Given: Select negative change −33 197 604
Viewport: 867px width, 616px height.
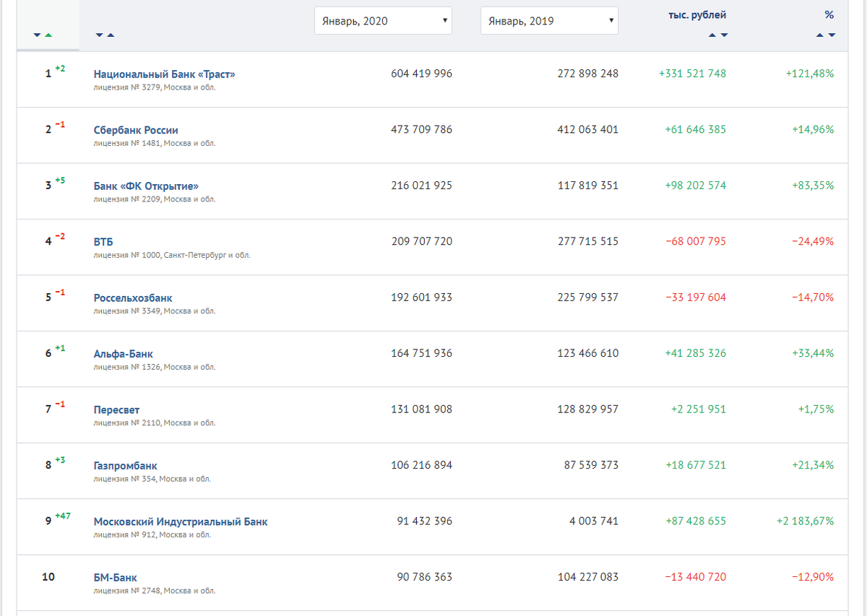Looking at the screenshot, I should (x=696, y=298).
